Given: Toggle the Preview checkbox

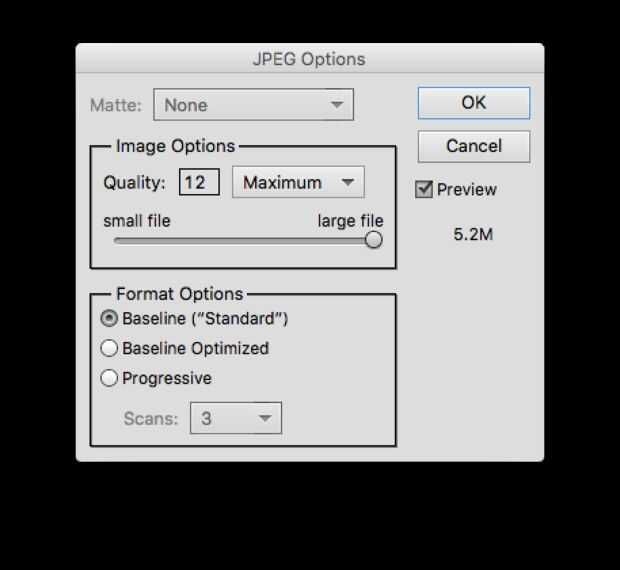Looking at the screenshot, I should click(x=425, y=190).
